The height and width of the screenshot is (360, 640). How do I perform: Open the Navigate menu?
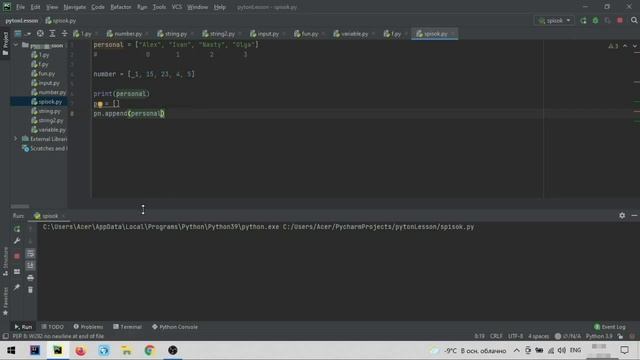pos(75,7)
